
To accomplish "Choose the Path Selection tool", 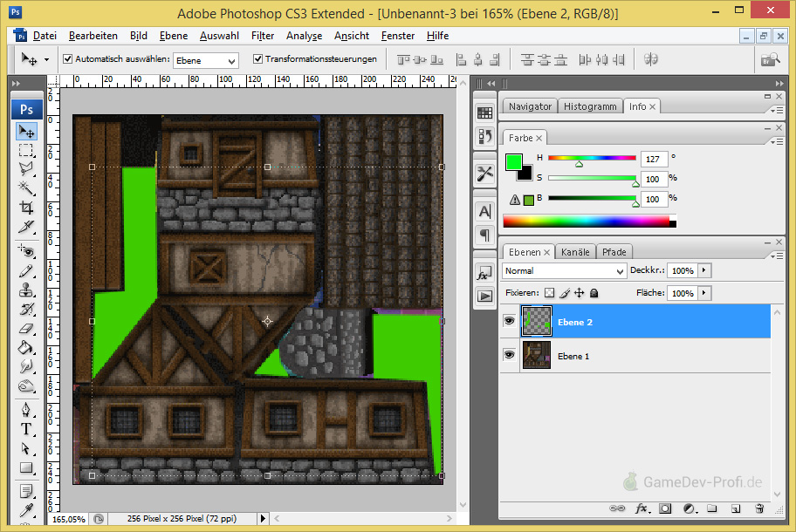I will coord(26,449).
